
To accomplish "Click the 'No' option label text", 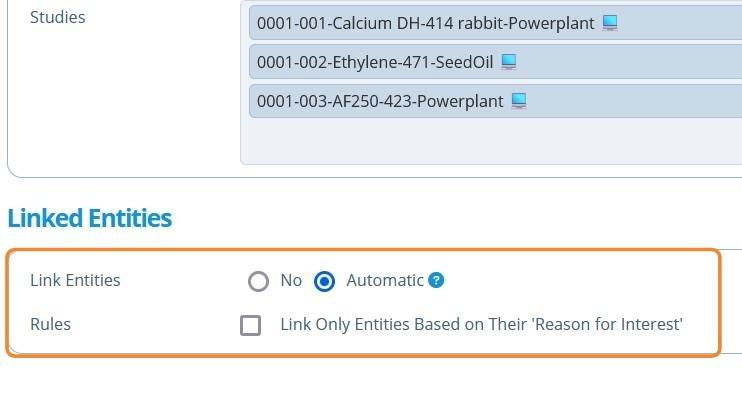I will click(x=291, y=280).
